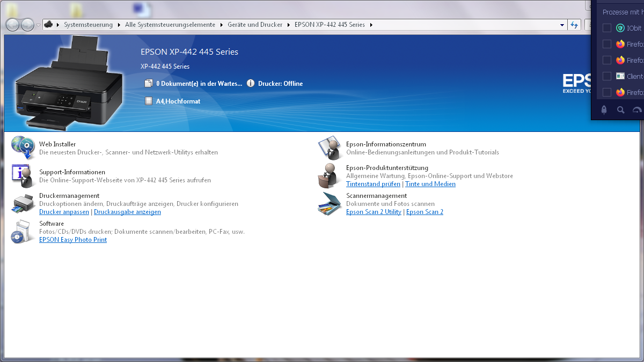The width and height of the screenshot is (644, 362).
Task: Expand the breadcrumb arrow after Alle Systemsteuerungselemente
Action: (x=221, y=25)
